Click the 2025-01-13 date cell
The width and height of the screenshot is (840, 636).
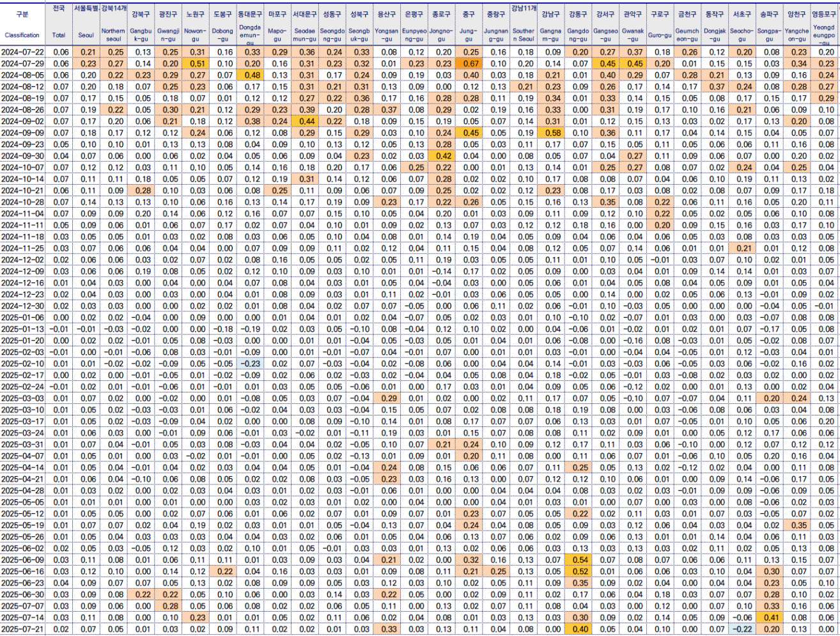point(22,329)
